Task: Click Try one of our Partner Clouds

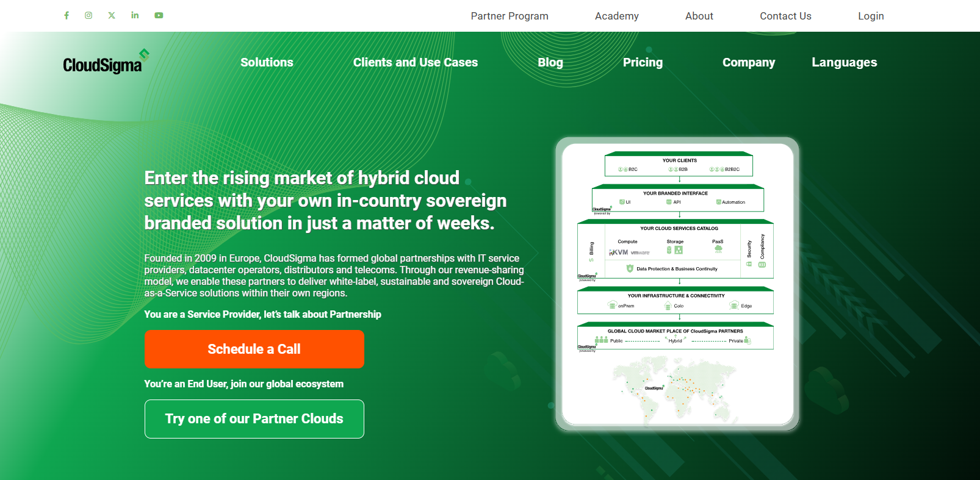Action: pos(254,419)
